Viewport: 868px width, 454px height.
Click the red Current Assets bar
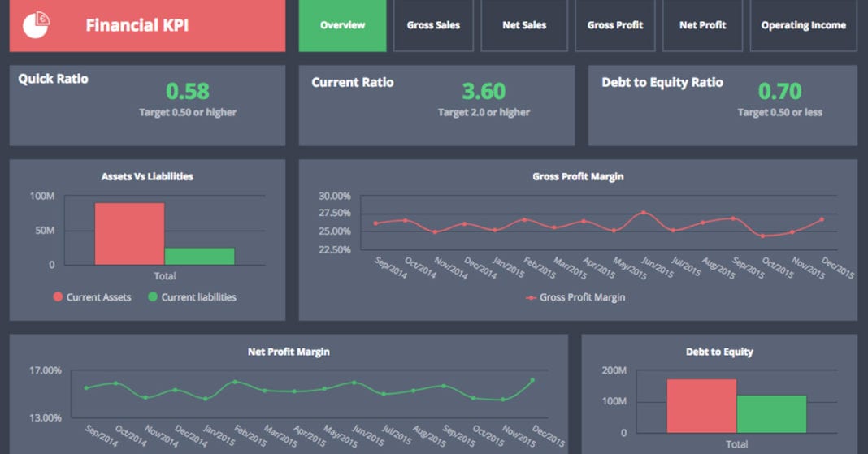coord(129,234)
